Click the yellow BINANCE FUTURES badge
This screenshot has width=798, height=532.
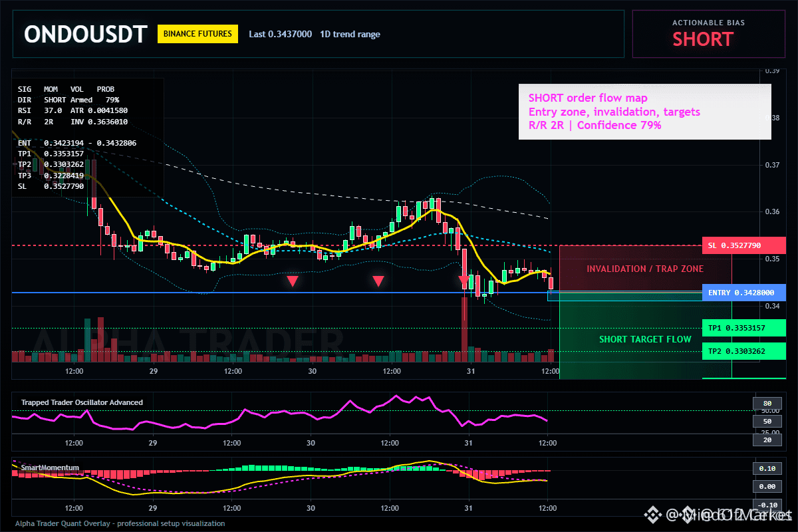click(198, 33)
